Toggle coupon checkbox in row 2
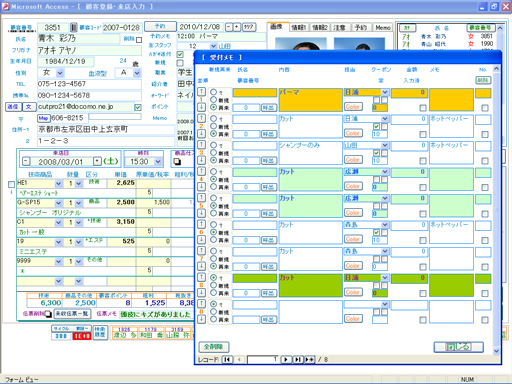 click(x=376, y=126)
